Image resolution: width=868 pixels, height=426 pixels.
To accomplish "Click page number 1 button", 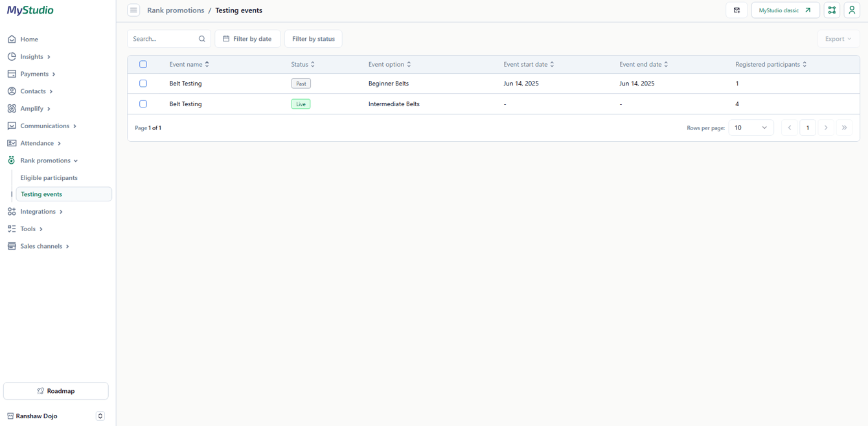I will [808, 128].
